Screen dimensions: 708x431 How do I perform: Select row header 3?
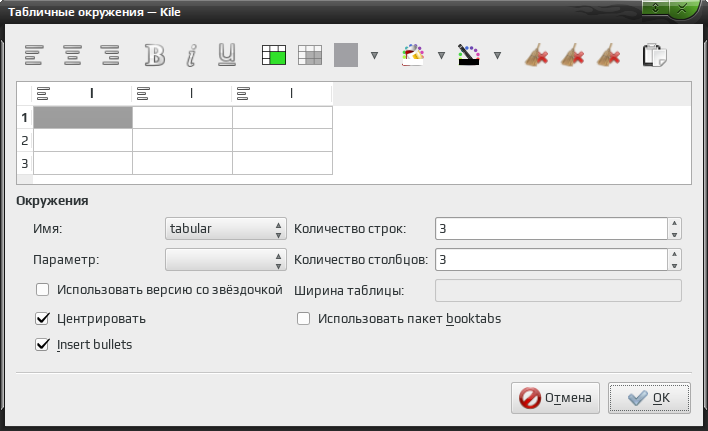[x=25, y=163]
